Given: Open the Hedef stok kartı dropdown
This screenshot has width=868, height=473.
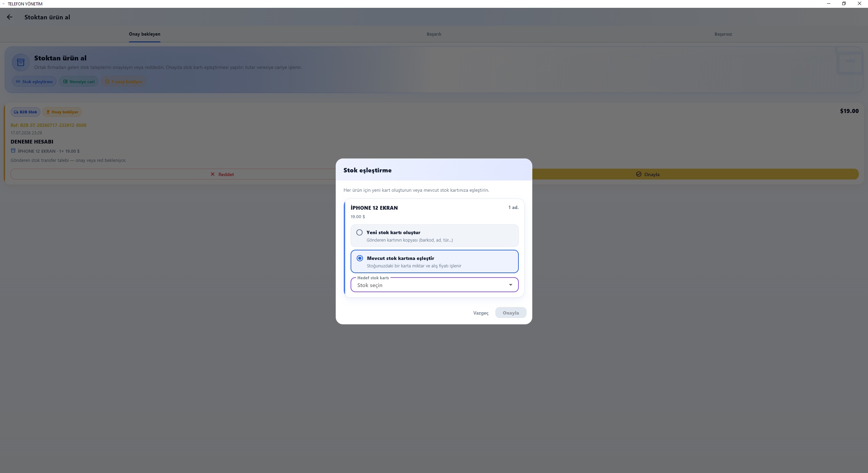Looking at the screenshot, I should [x=434, y=285].
